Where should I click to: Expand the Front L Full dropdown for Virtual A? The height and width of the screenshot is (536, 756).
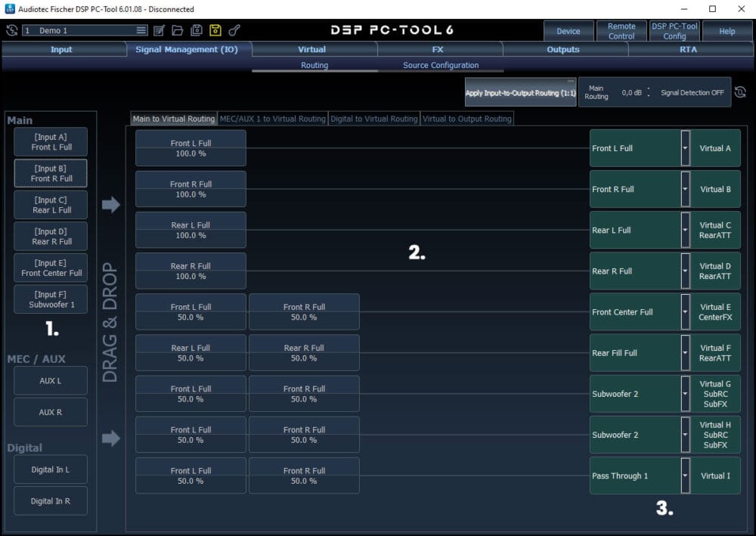coord(685,148)
